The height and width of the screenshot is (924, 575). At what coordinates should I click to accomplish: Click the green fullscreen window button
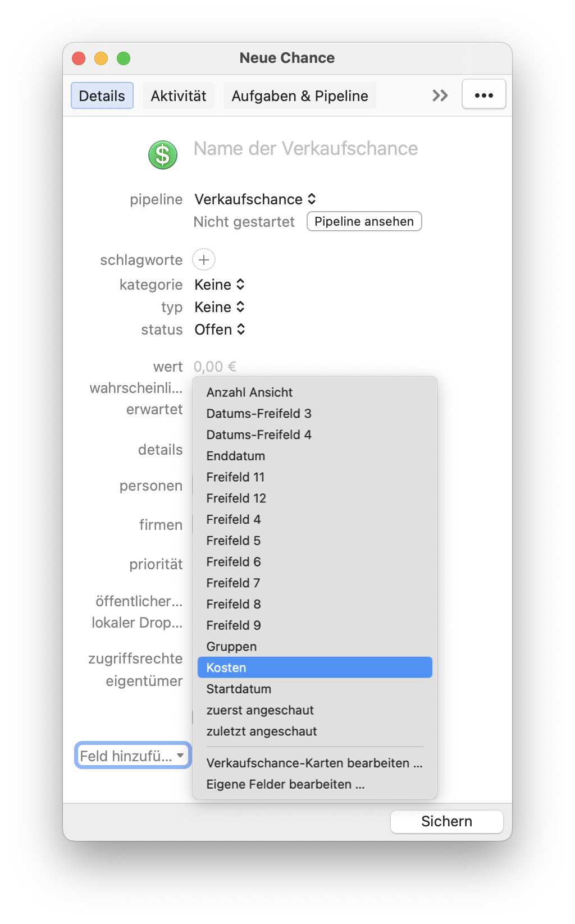pyautogui.click(x=124, y=58)
